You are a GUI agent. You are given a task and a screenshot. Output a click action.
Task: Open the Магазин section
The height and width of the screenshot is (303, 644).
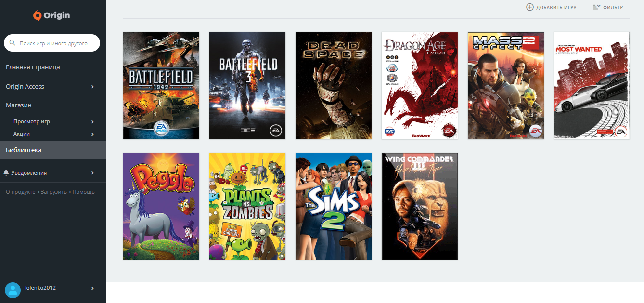coord(19,105)
